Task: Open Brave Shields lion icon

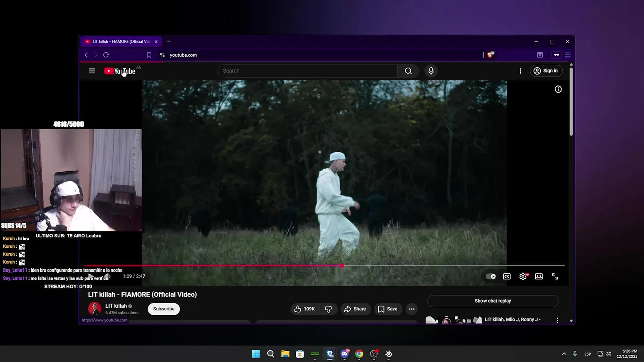Action: pyautogui.click(x=490, y=55)
